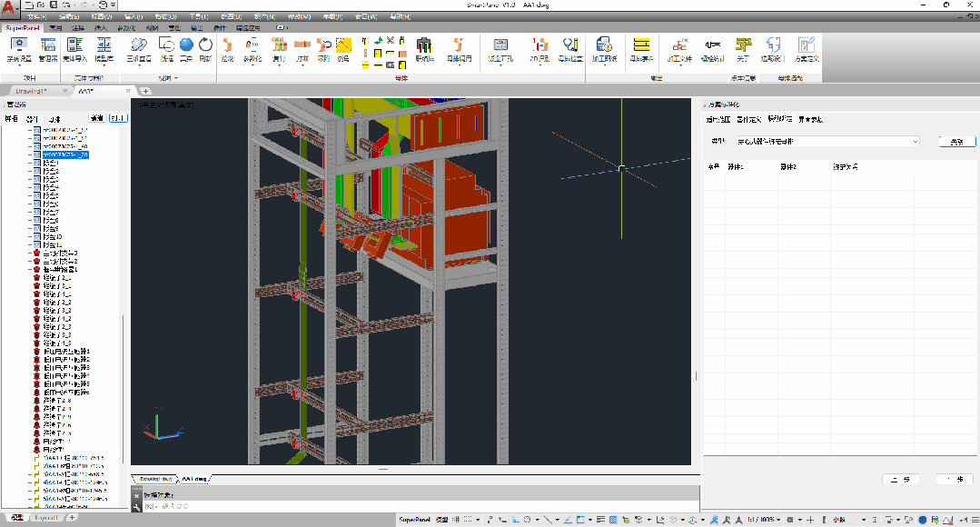
Task: Expand the quick access toolbar customize arrow
Action: point(114,5)
